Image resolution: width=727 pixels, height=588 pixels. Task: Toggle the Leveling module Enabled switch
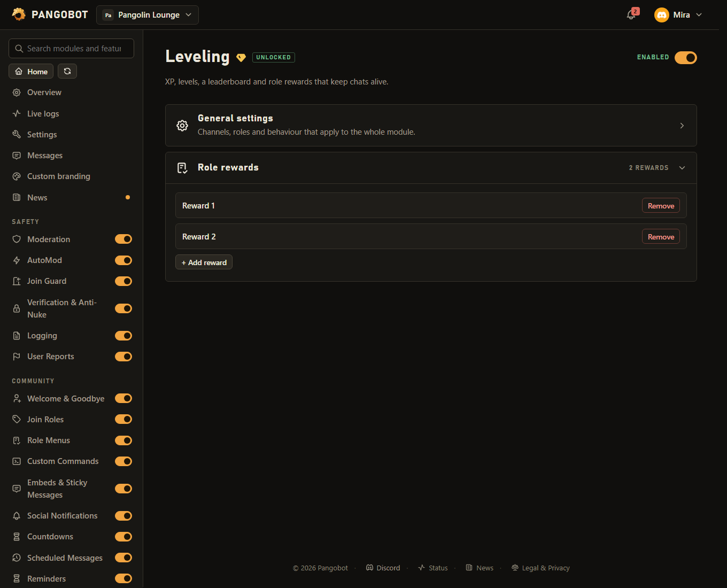pos(686,57)
